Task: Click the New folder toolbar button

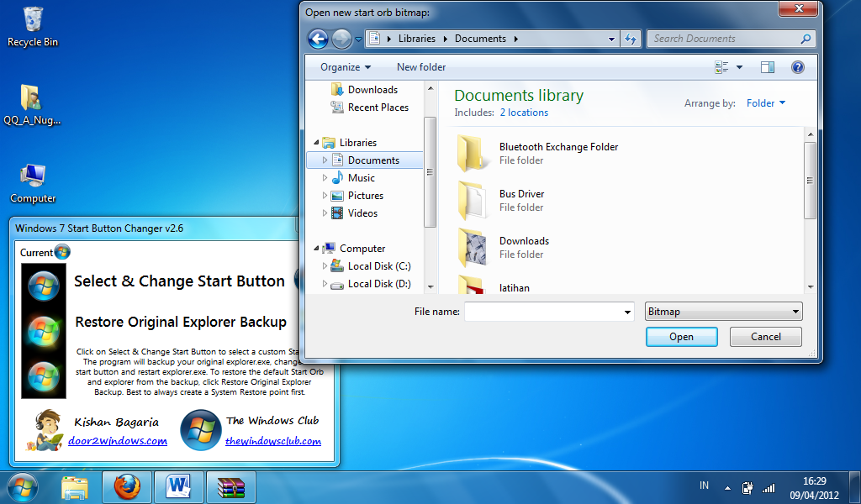Action: pyautogui.click(x=421, y=67)
